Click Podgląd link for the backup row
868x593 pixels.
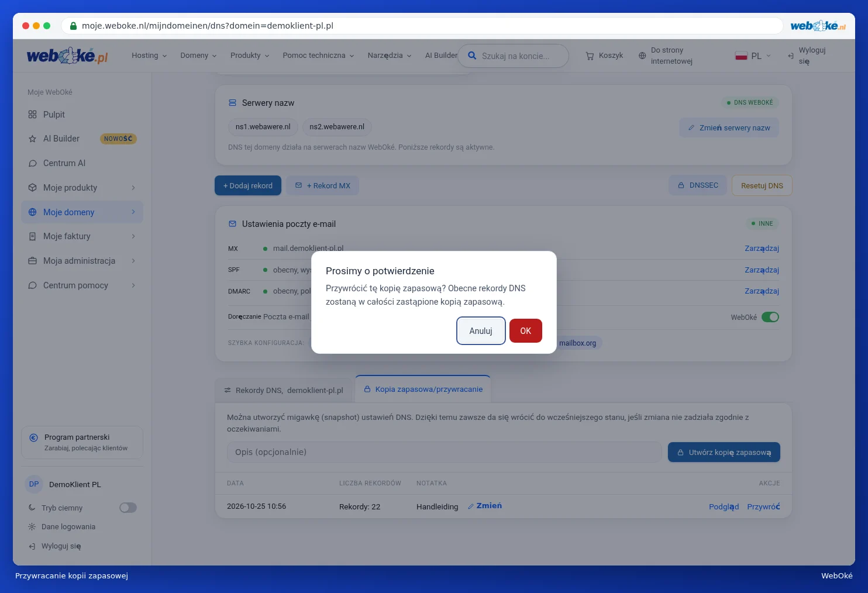[x=724, y=506]
